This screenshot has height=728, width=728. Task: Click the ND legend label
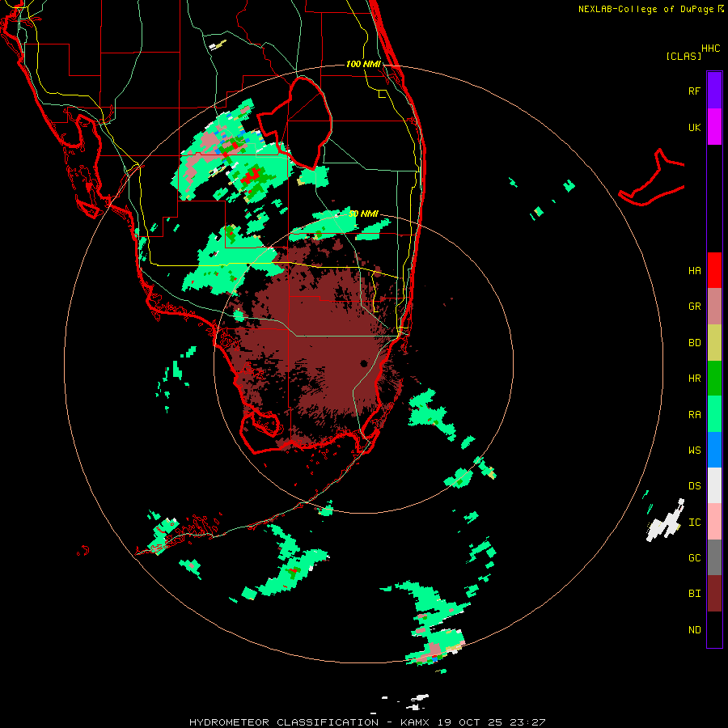click(x=694, y=630)
